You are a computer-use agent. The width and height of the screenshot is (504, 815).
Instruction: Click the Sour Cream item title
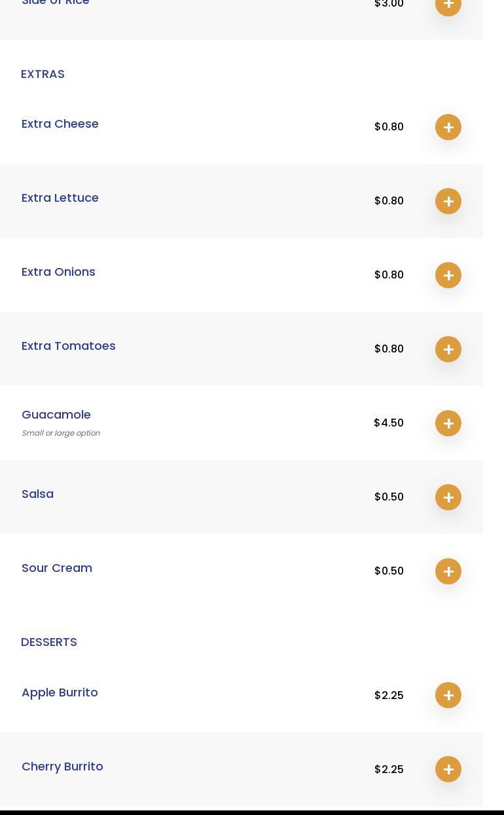[57, 568]
